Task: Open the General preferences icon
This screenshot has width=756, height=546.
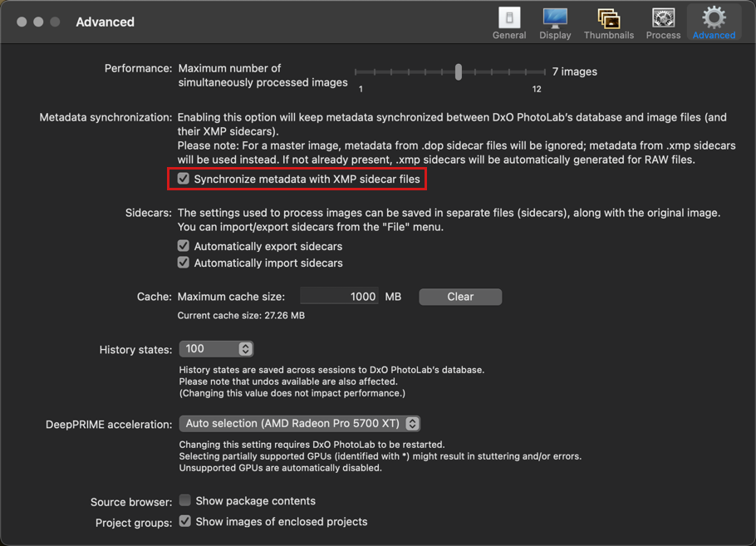Action: (509, 18)
